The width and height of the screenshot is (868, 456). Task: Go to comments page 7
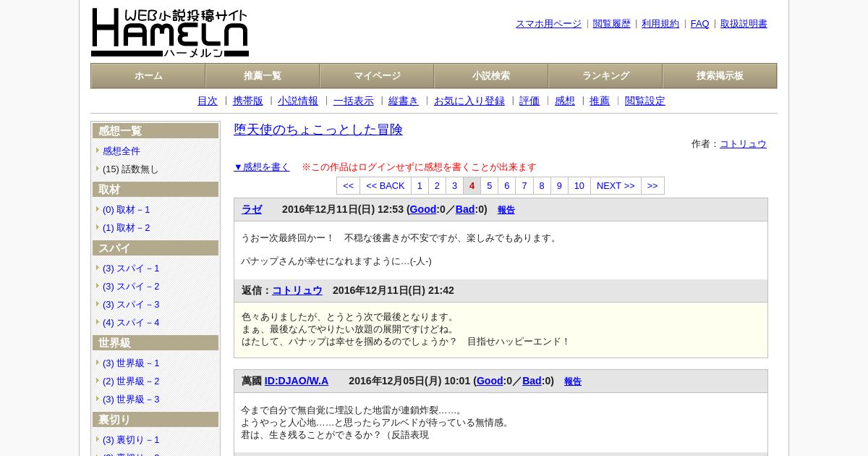pyautogui.click(x=524, y=186)
